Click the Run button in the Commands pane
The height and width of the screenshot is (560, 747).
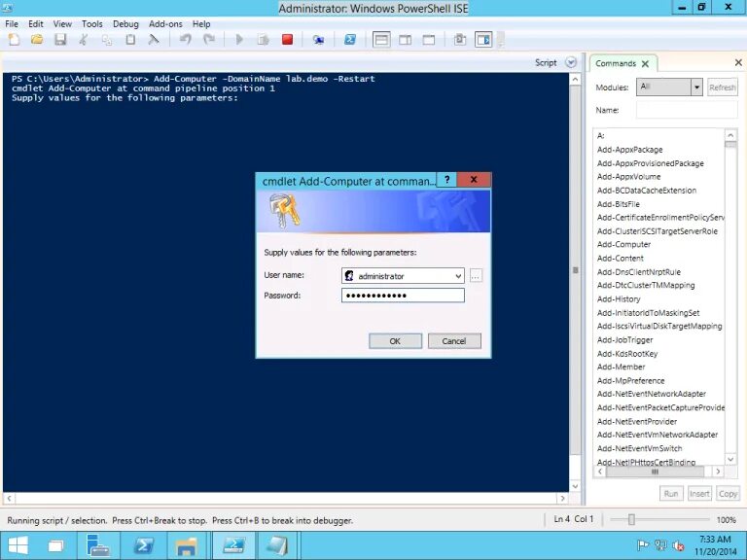671,493
